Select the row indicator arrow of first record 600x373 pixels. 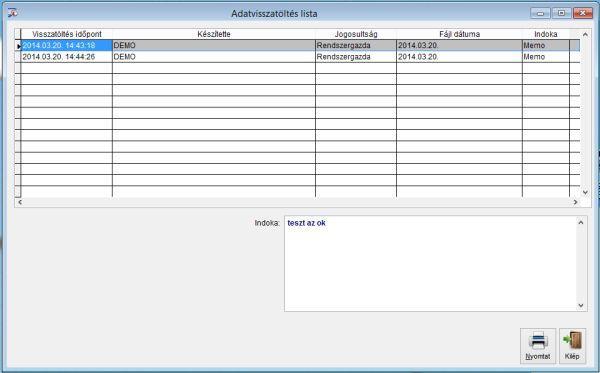click(x=18, y=46)
